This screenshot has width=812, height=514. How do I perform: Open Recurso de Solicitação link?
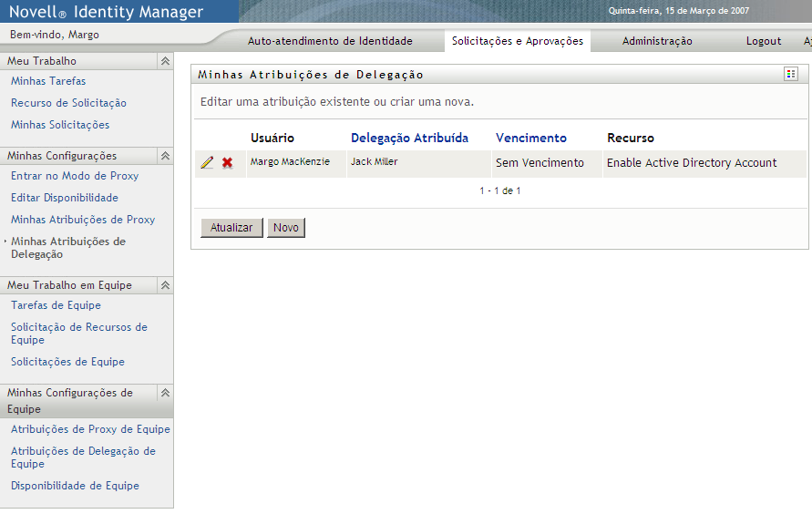(68, 103)
